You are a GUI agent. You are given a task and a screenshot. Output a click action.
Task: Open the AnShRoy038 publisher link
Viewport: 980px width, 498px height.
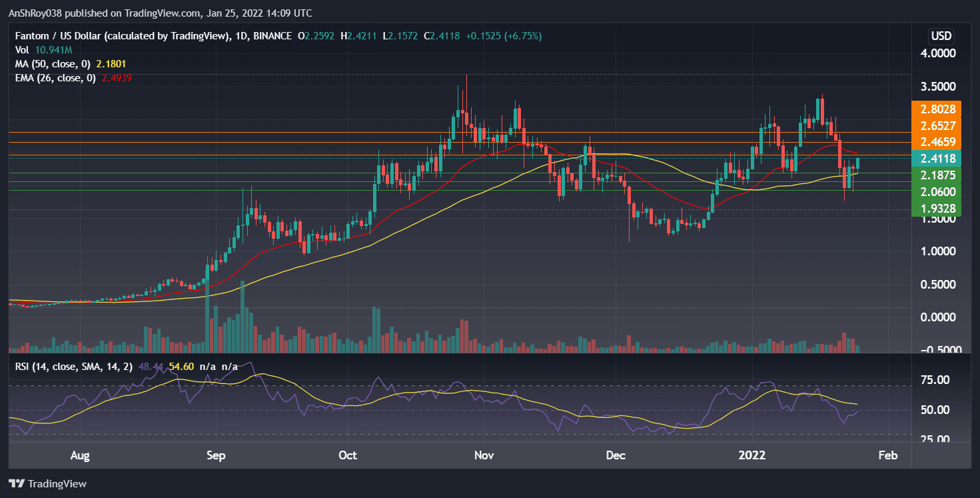(x=35, y=13)
